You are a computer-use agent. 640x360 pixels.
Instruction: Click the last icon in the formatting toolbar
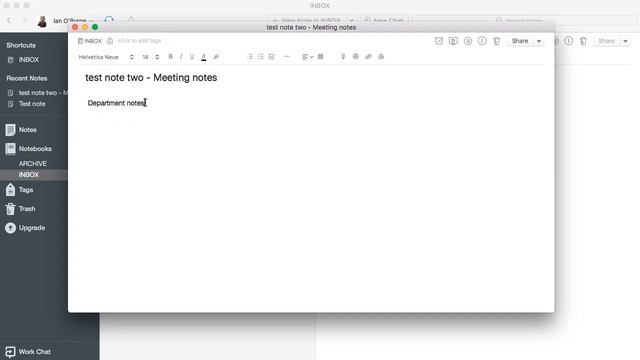(381, 57)
